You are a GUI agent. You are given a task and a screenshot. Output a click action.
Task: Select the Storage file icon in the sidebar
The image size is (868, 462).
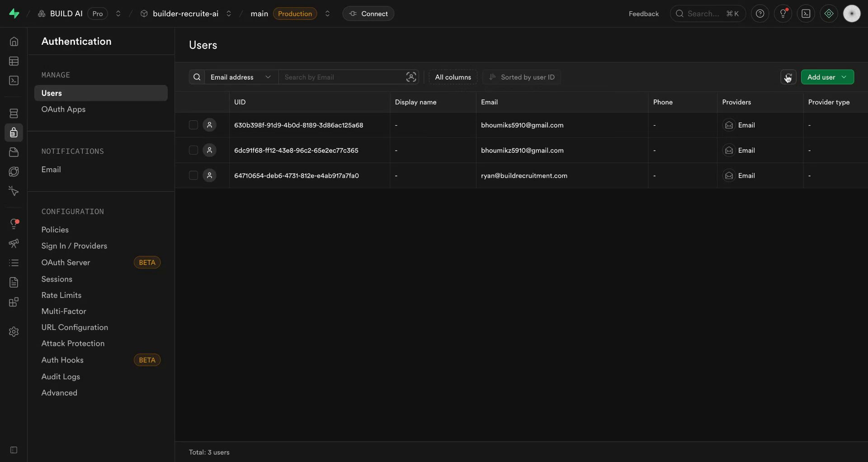(14, 152)
